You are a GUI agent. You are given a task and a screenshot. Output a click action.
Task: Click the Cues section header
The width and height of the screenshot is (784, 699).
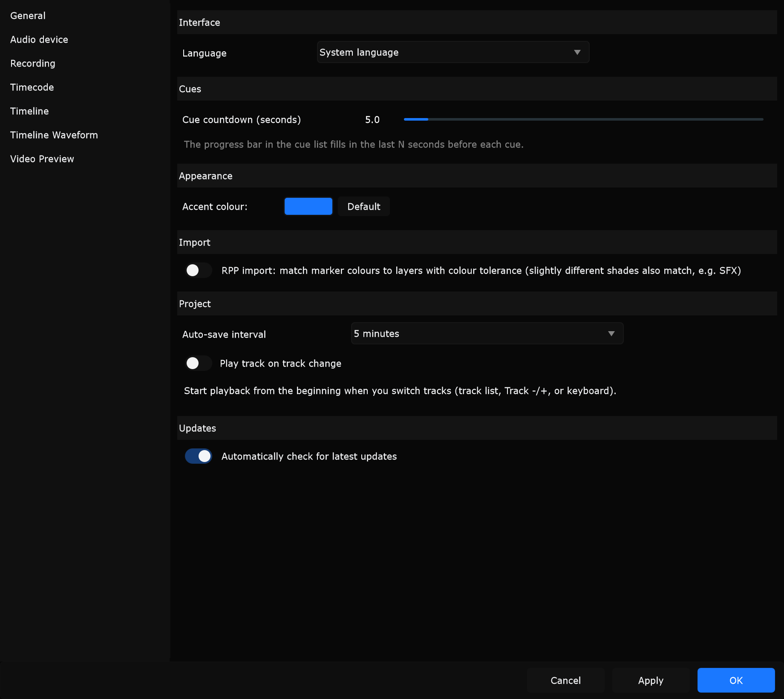[477, 89]
